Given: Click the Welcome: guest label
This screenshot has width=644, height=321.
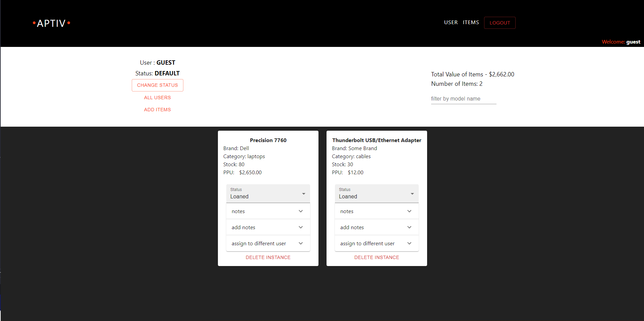Looking at the screenshot, I should pos(621,42).
